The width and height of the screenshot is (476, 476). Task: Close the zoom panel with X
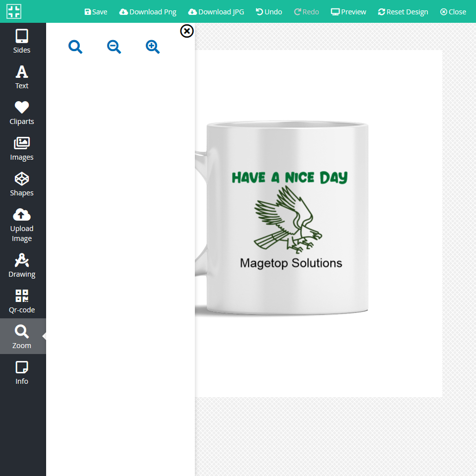(x=187, y=31)
